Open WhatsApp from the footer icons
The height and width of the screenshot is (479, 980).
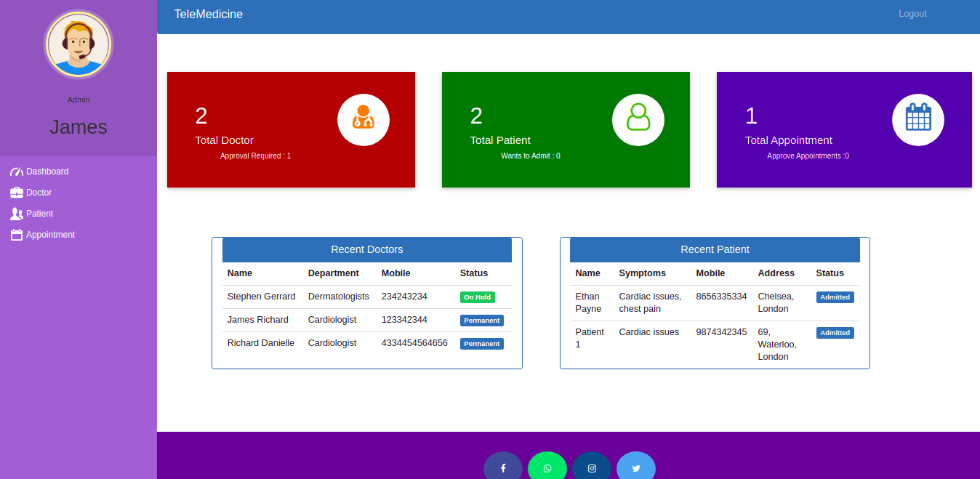pos(547,468)
